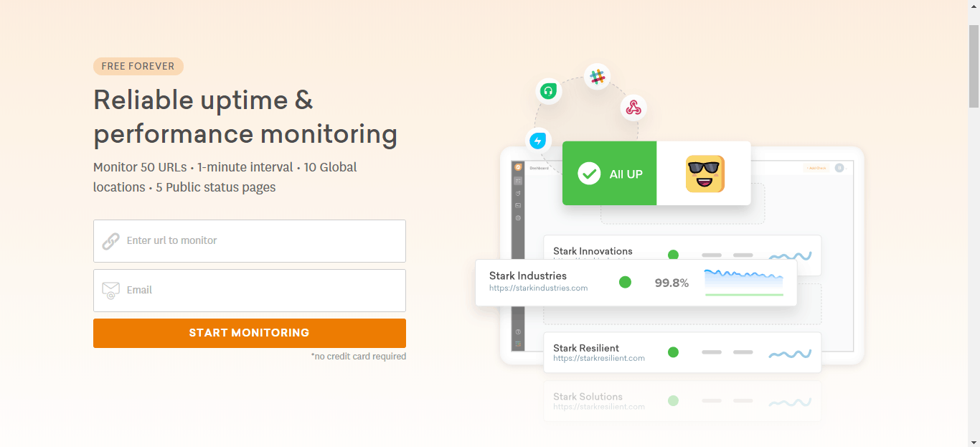This screenshot has width=980, height=447.
Task: Click the blue lightning bolt icon
Action: tap(538, 141)
